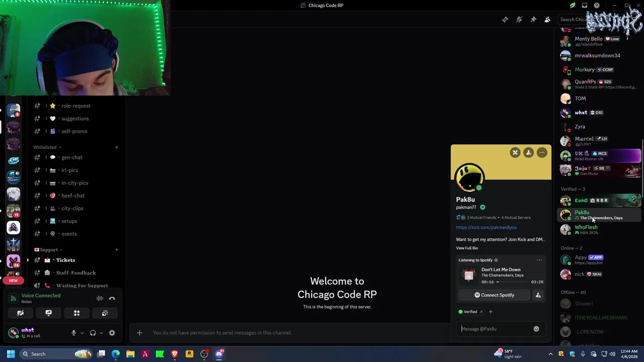Open Microsoft Edge from taskbar

[x=116, y=354]
